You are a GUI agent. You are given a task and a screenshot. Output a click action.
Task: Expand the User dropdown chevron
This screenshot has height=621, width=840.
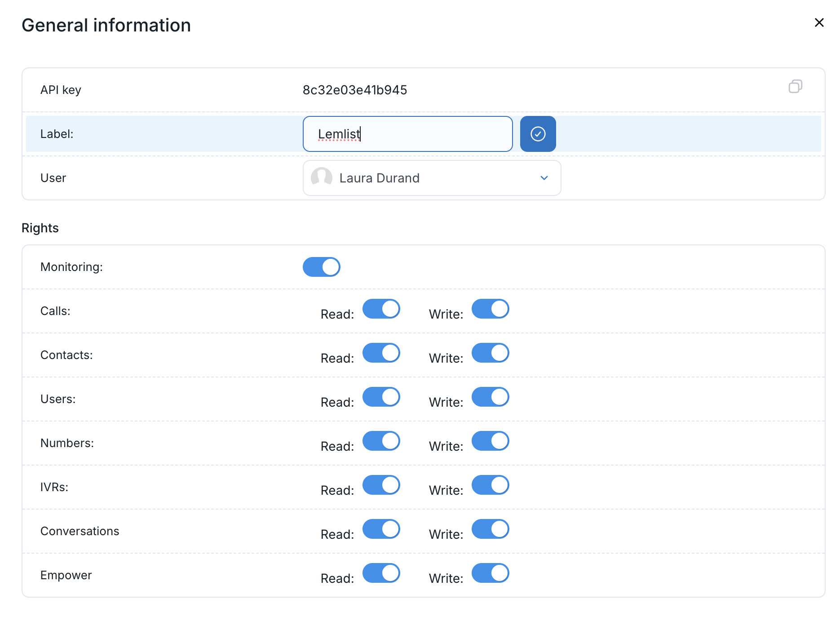[x=544, y=178]
